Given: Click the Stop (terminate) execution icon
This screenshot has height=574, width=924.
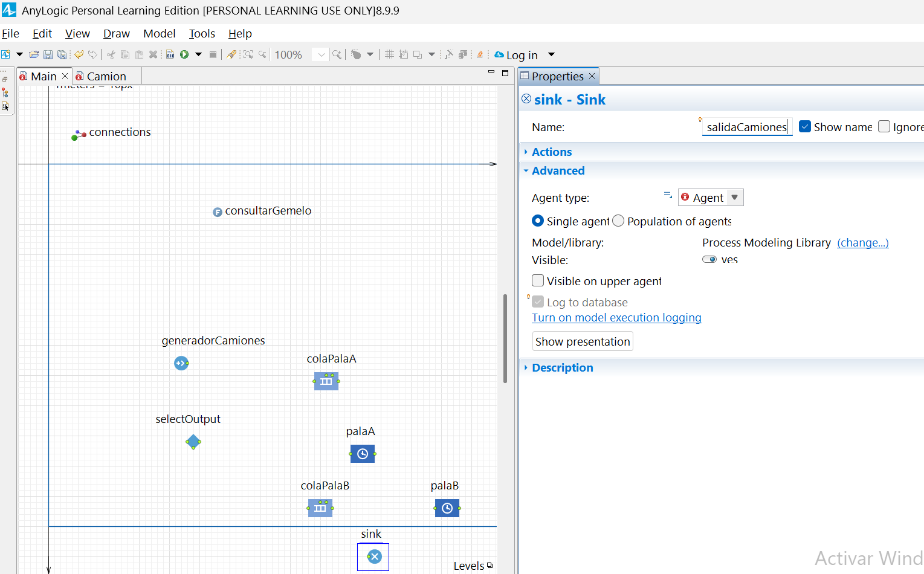Looking at the screenshot, I should click(x=213, y=54).
